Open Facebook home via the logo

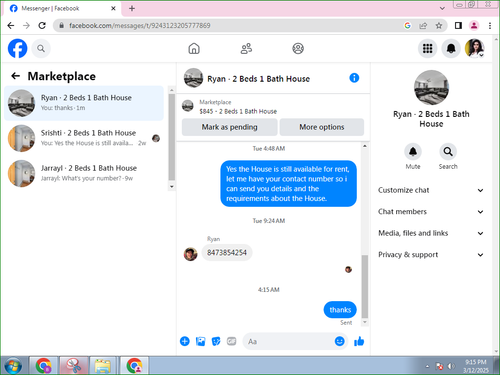pos(17,49)
